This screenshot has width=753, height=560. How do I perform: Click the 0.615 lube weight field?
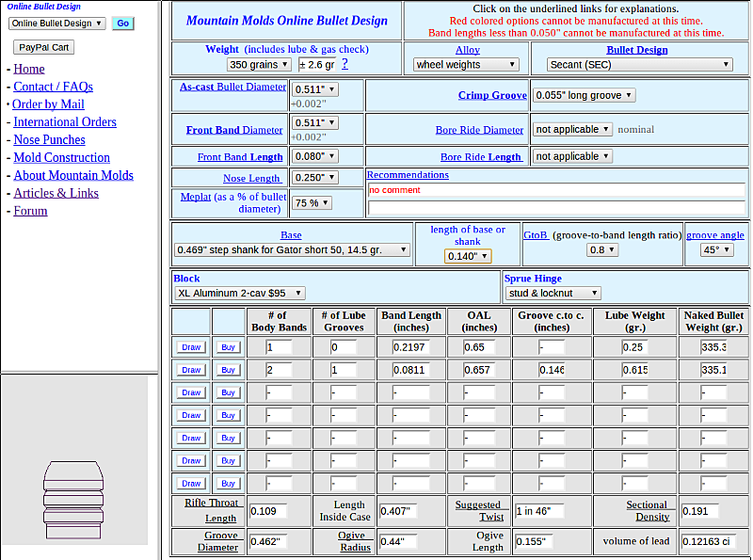pos(634,370)
